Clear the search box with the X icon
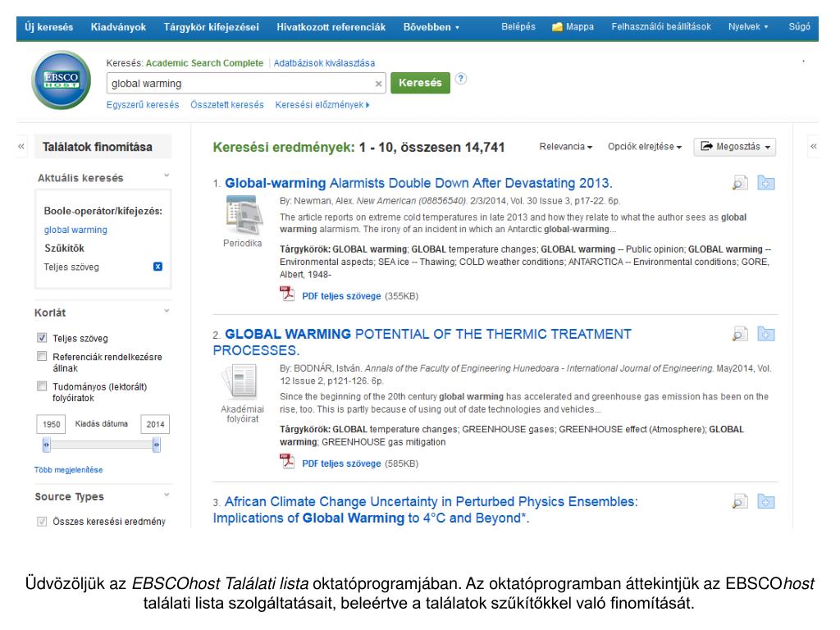 pyautogui.click(x=378, y=84)
